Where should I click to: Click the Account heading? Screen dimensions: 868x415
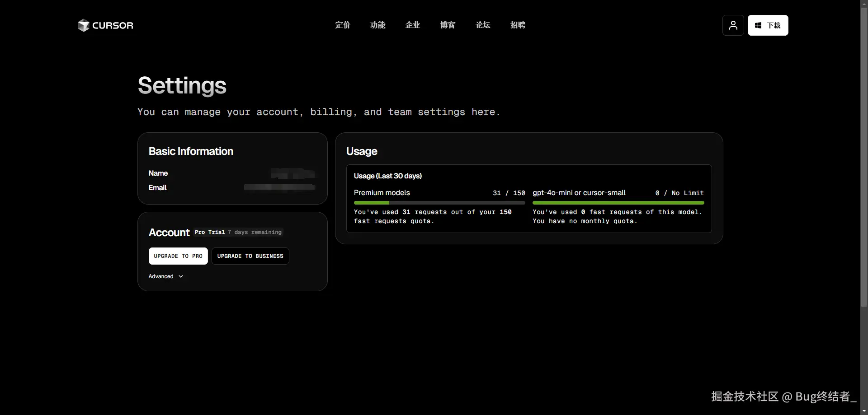click(169, 233)
